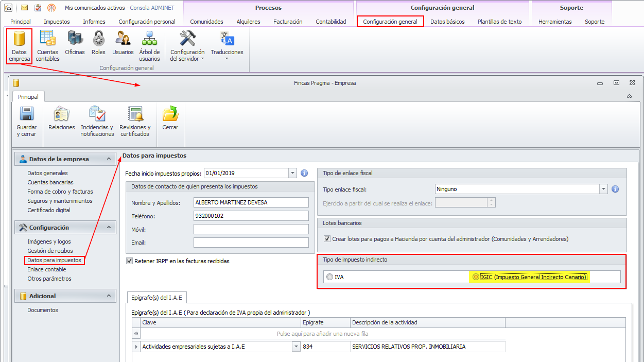
Task: Open Cuentas contables icon
Action: click(47, 46)
